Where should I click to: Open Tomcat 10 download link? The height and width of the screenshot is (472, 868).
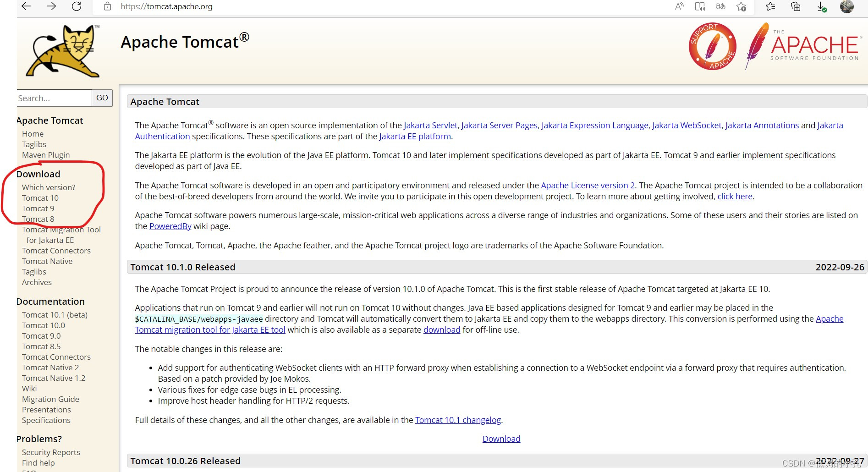click(x=40, y=198)
